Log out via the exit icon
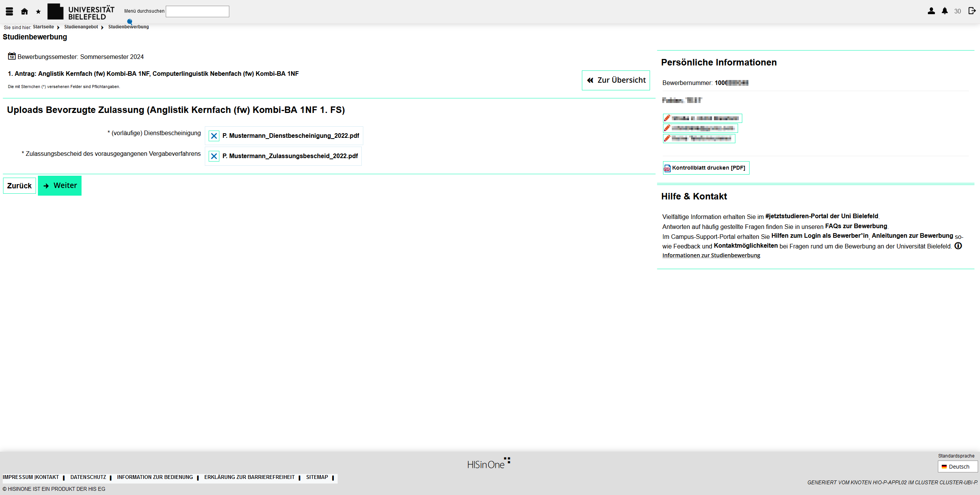Viewport: 980px width, 495px height. pyautogui.click(x=972, y=11)
